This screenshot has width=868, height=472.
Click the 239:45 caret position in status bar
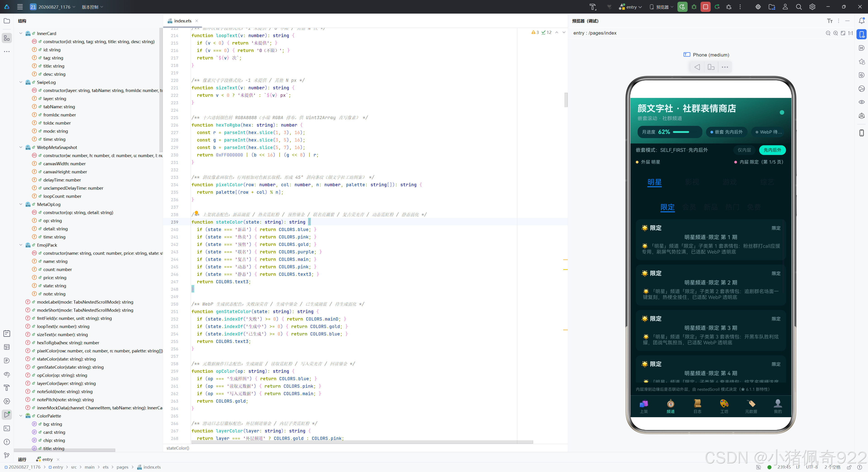coord(784,467)
